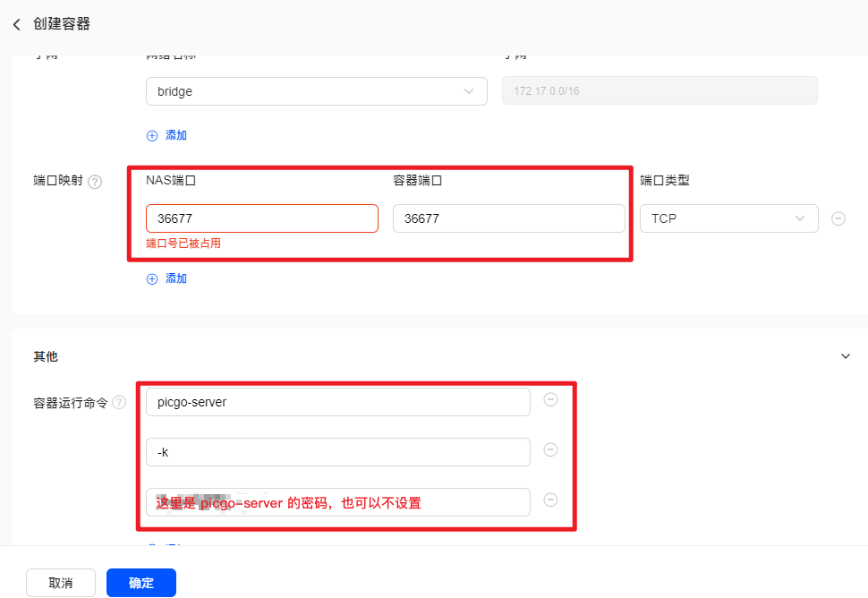Click the 端口类型 column label

665,181
